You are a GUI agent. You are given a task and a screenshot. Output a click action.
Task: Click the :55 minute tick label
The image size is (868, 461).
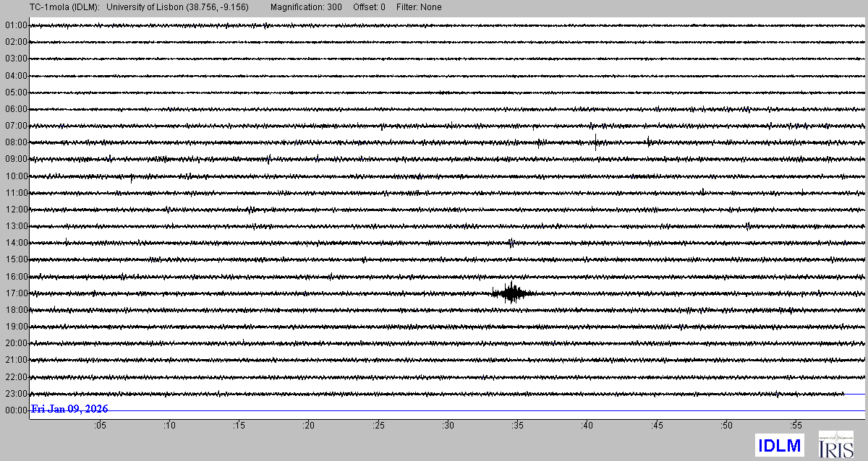tap(796, 426)
